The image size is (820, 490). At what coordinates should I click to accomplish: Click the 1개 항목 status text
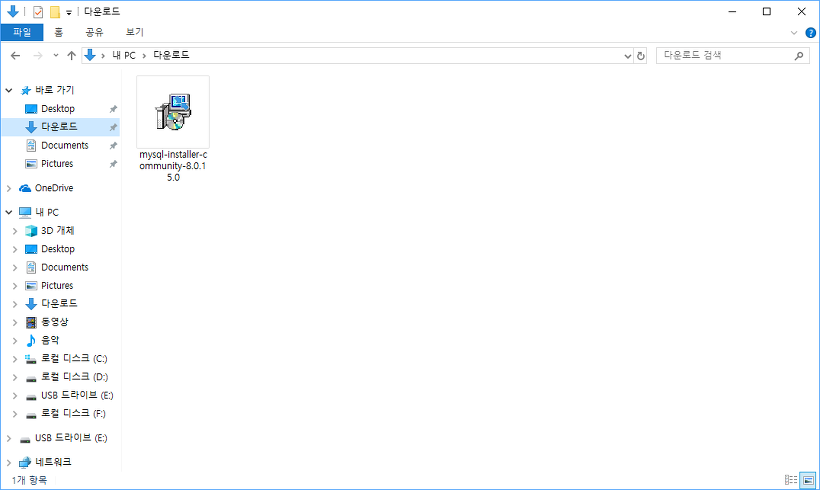pos(30,480)
